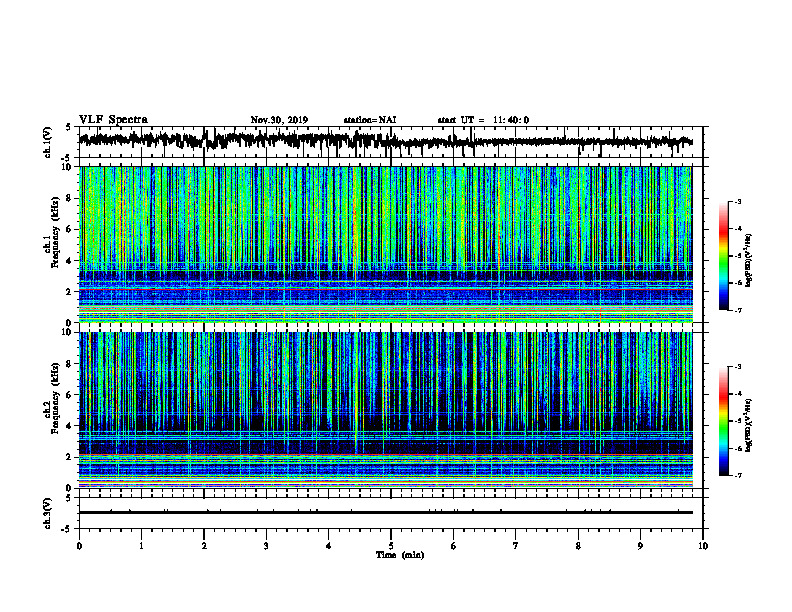792x612 pixels.
Task: Click the "5" tick on the time axis
Action: [x=391, y=546]
